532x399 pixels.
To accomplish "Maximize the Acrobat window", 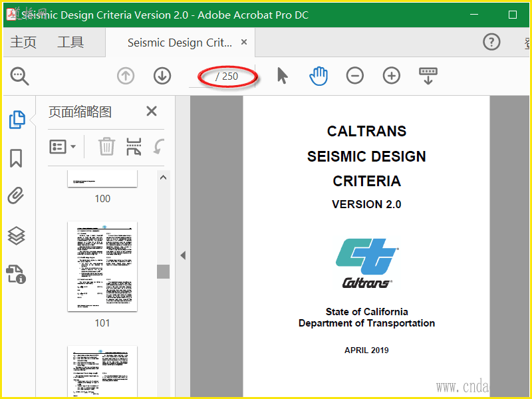I will 512,15.
